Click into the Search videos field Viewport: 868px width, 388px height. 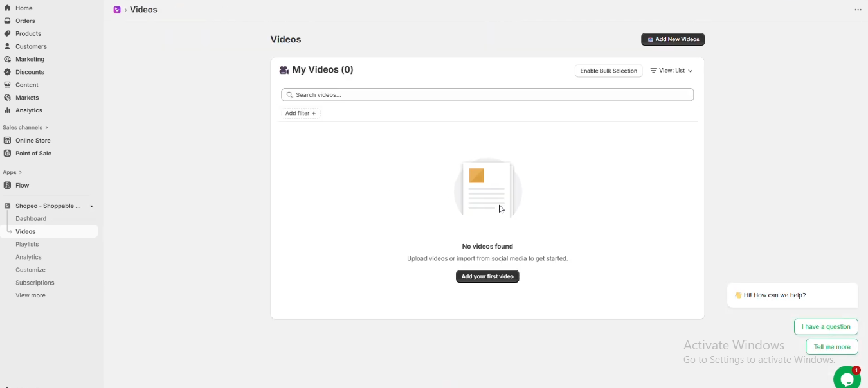tap(487, 95)
